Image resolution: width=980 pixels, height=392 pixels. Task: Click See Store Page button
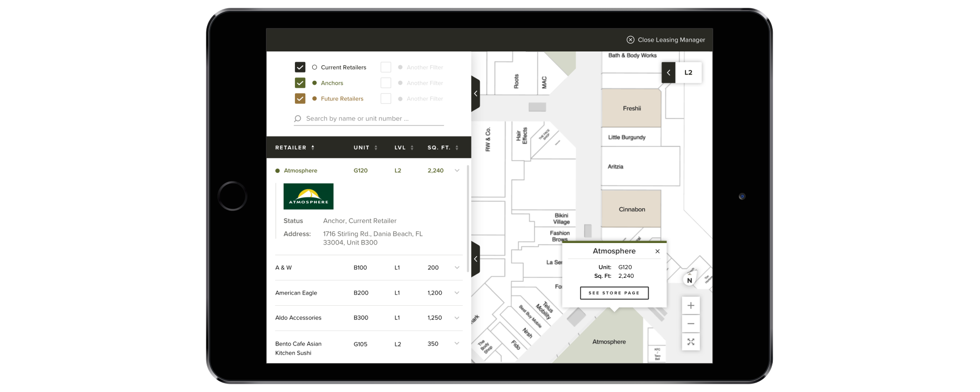[x=614, y=293]
